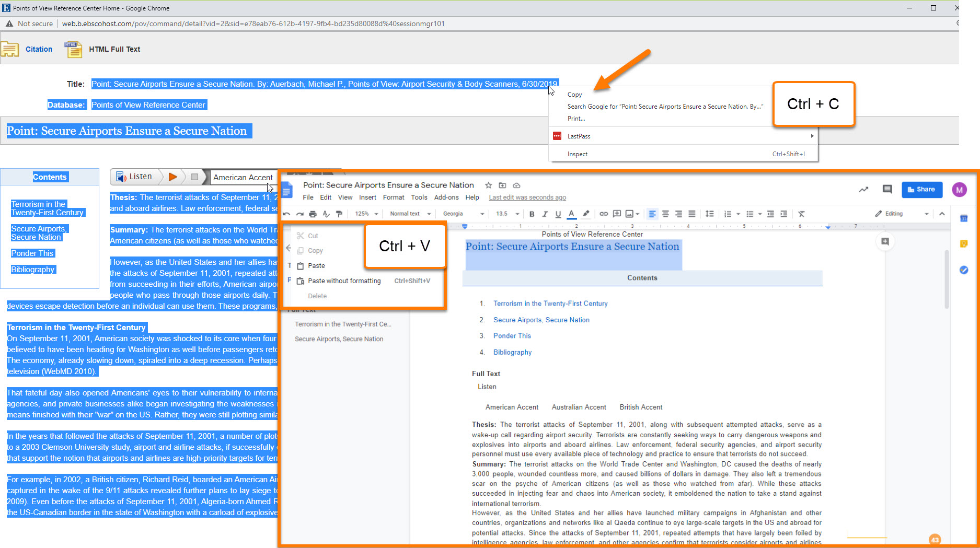The height and width of the screenshot is (548, 980).
Task: Click the move-to-folder icon beside title
Action: pyautogui.click(x=502, y=185)
